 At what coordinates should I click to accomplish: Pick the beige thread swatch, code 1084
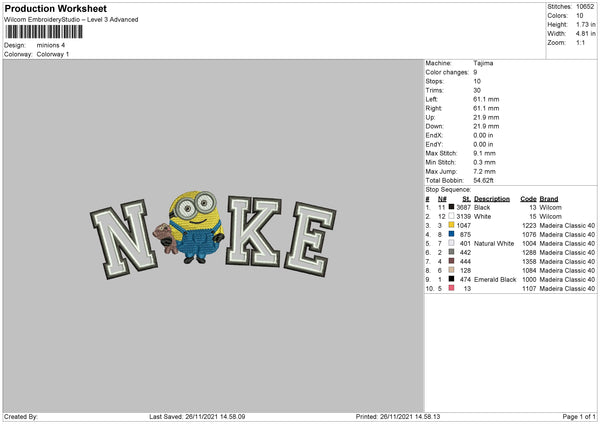click(x=451, y=270)
